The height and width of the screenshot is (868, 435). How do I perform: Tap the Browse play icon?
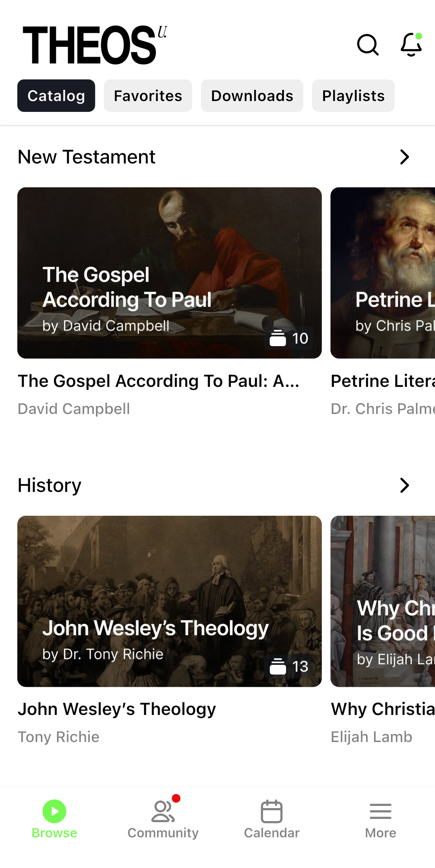coord(54,811)
